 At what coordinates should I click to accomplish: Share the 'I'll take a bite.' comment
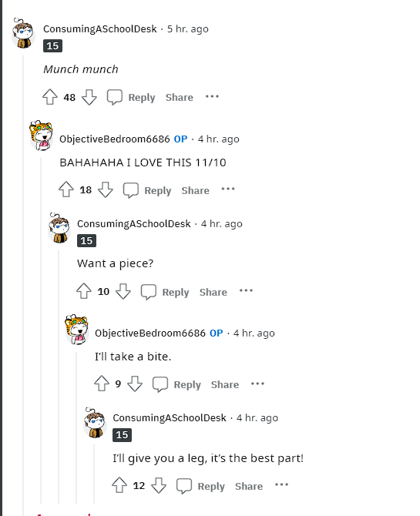(225, 385)
